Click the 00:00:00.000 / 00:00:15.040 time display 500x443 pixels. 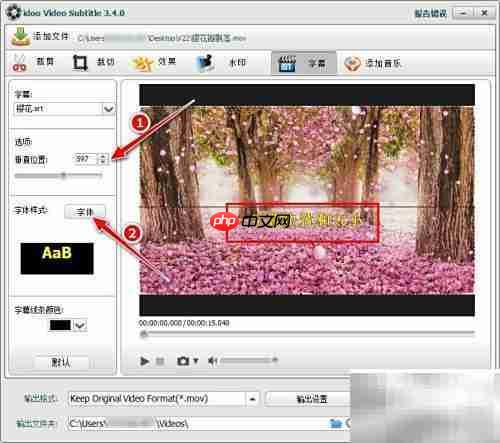click(184, 323)
